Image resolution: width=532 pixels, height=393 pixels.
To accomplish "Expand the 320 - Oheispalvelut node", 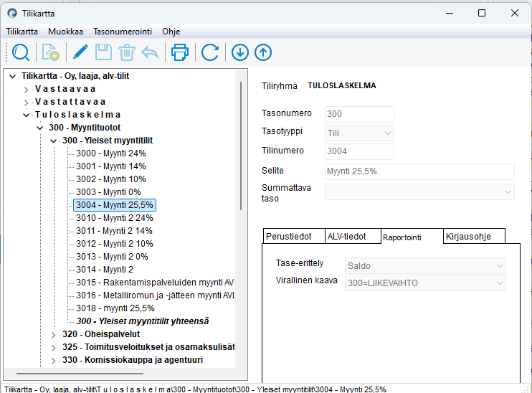I will coord(53,335).
